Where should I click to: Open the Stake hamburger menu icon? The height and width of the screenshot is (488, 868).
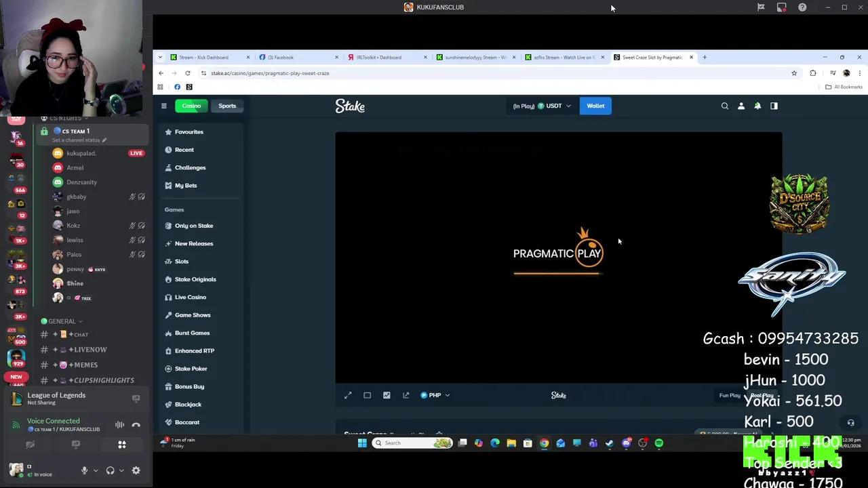click(x=163, y=106)
